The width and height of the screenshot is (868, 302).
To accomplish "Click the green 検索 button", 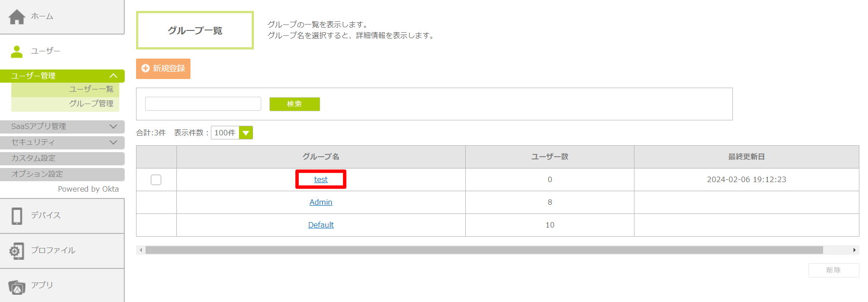I will [x=294, y=104].
